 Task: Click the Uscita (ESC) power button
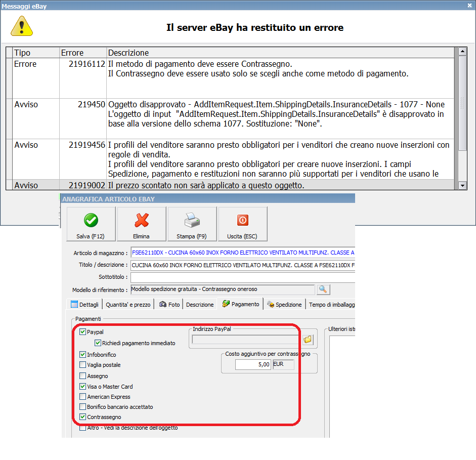pyautogui.click(x=243, y=224)
